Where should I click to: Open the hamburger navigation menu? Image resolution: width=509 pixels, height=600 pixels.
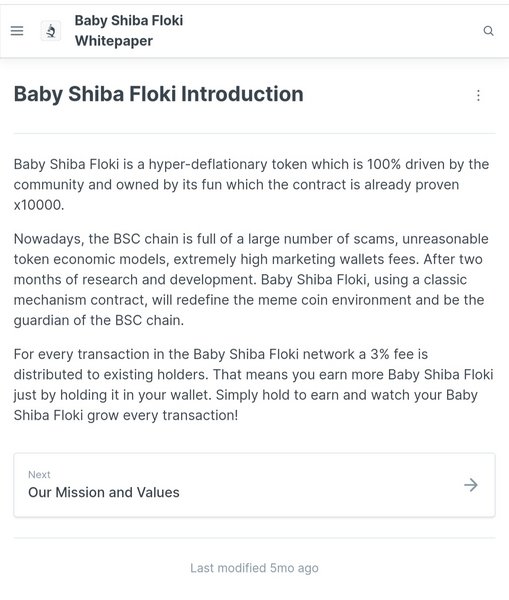coord(17,31)
